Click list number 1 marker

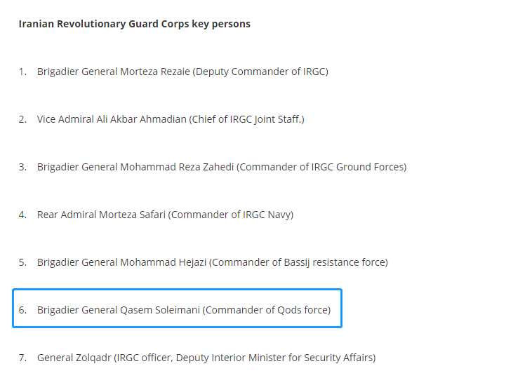(x=22, y=72)
